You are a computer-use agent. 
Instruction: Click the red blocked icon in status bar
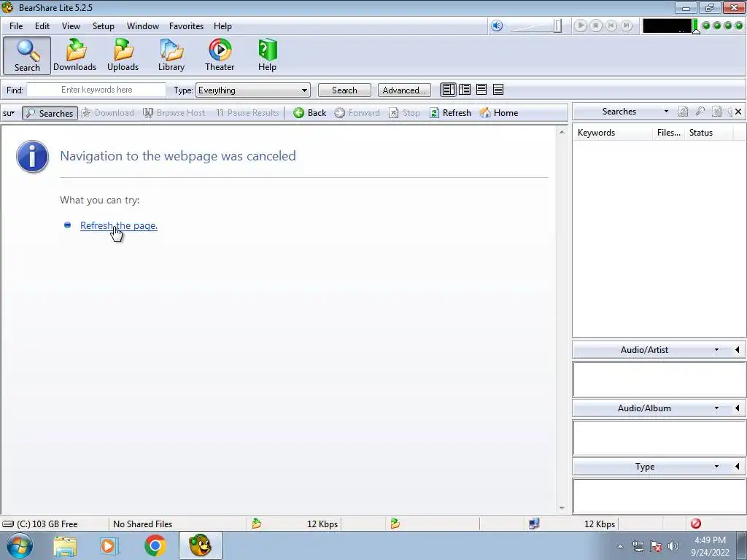point(695,524)
